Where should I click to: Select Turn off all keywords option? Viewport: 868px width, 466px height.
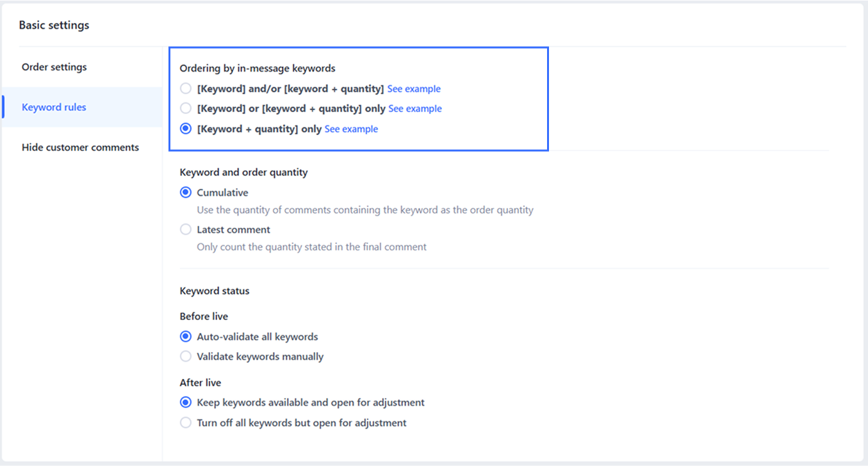(x=186, y=422)
